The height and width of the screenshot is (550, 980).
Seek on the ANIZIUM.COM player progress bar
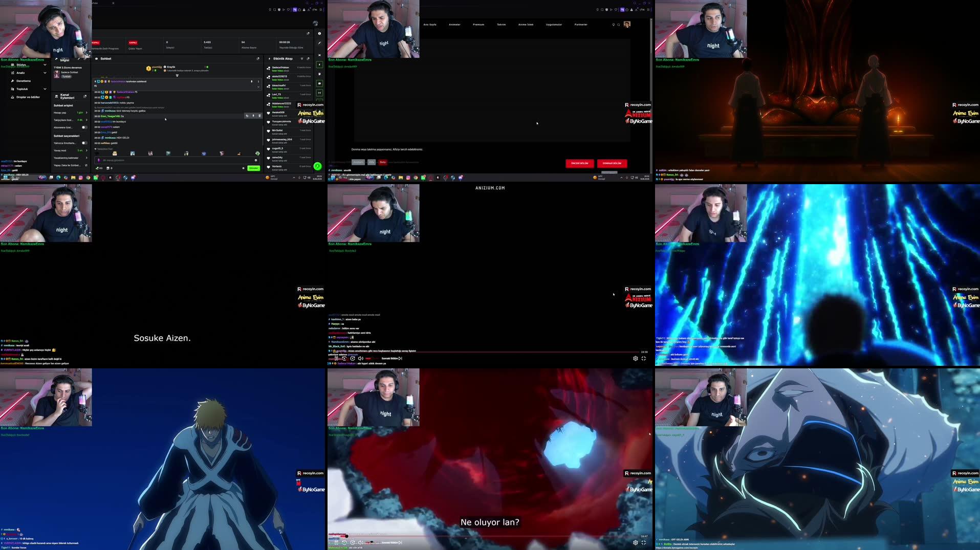coord(490,352)
